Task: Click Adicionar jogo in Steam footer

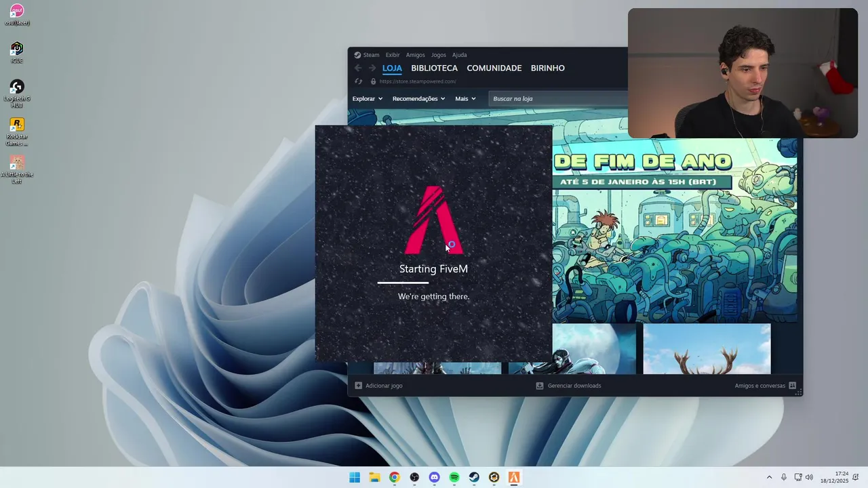Action: pyautogui.click(x=384, y=386)
